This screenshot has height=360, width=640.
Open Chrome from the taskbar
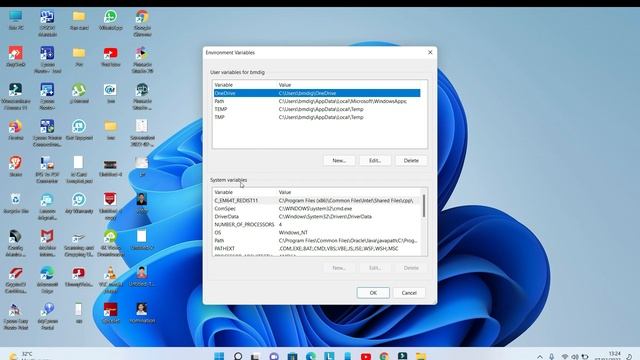tap(384, 356)
